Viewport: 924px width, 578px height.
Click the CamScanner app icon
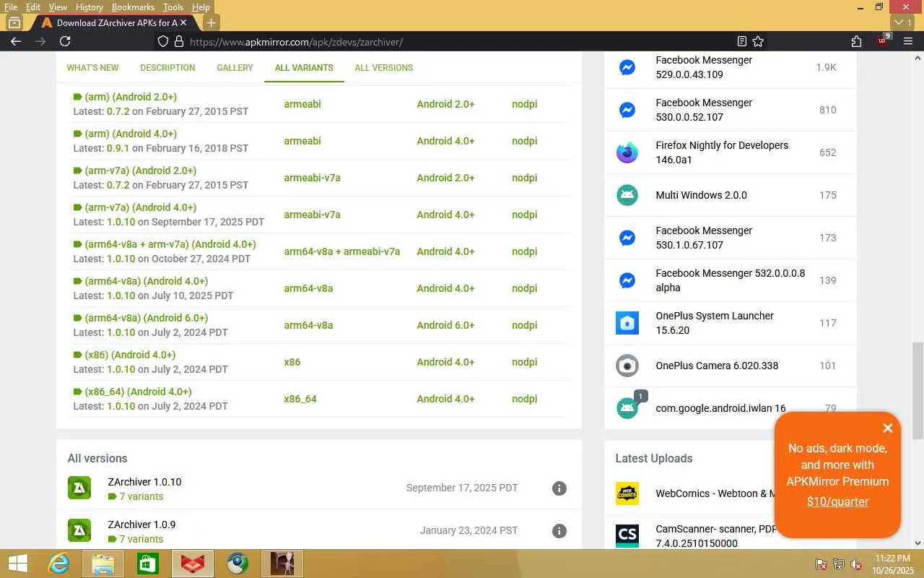(x=627, y=535)
